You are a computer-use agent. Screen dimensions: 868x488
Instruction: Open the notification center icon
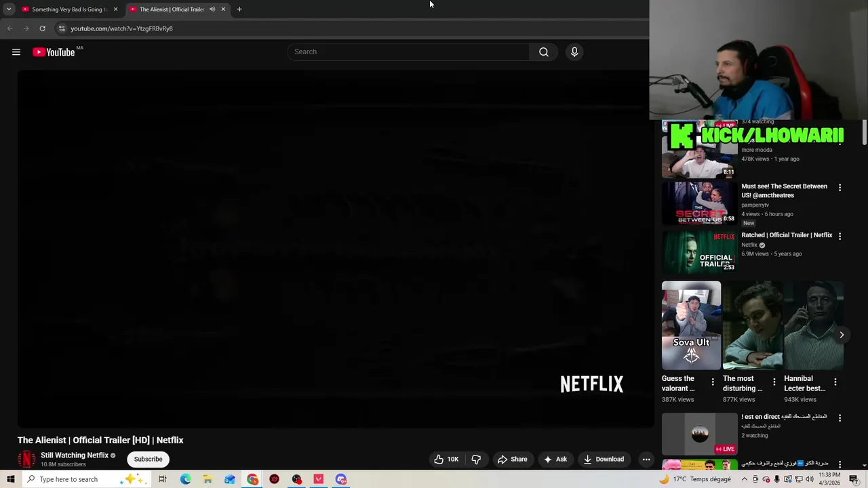(x=854, y=479)
